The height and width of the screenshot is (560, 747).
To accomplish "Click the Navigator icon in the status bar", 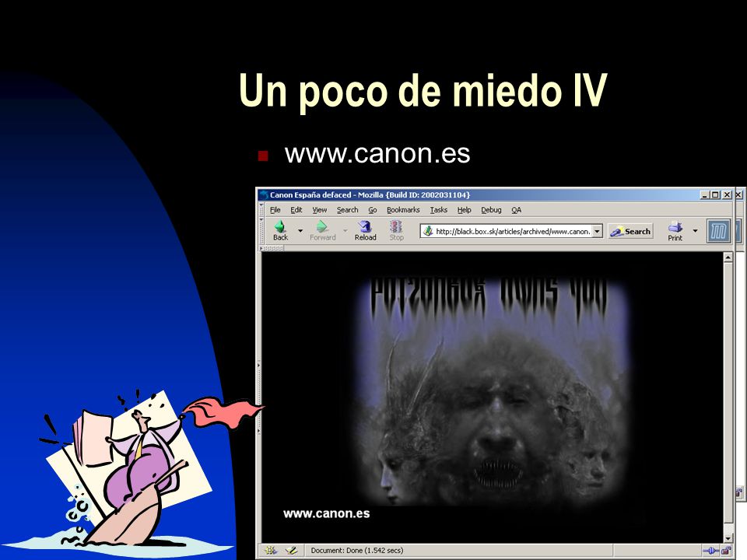I will 271,551.
